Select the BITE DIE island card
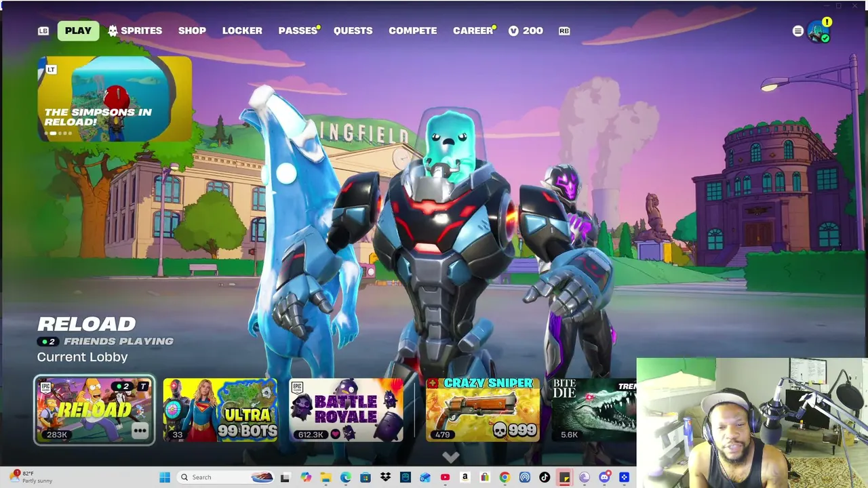 593,410
